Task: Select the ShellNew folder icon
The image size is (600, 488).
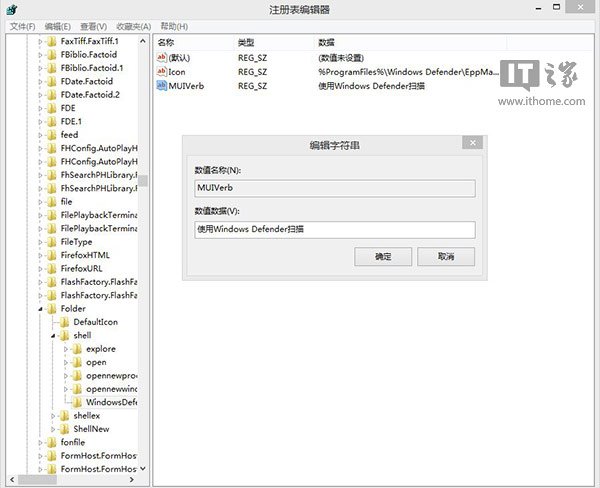Action: click(64, 429)
